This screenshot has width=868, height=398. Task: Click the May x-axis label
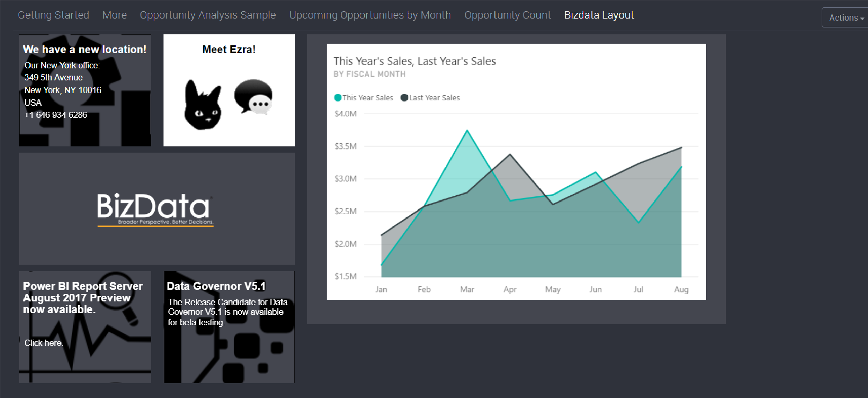tap(553, 290)
